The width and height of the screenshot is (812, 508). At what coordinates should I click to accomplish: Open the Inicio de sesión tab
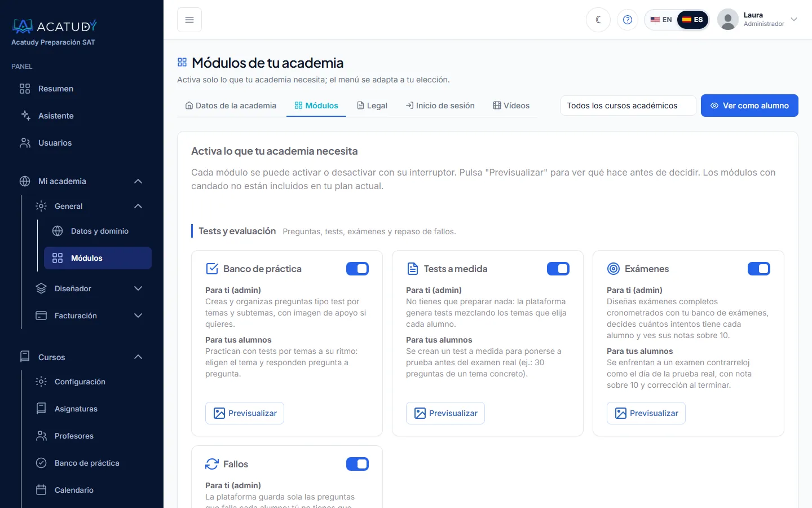[440, 106]
